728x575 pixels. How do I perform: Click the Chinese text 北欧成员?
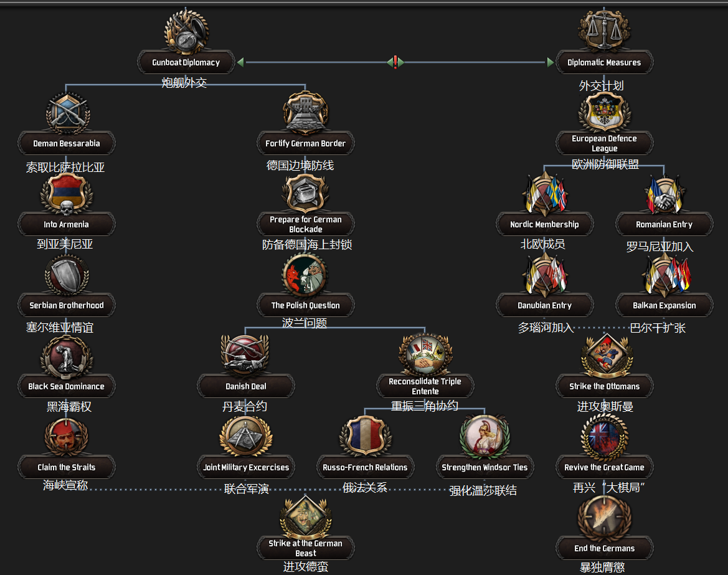point(543,244)
